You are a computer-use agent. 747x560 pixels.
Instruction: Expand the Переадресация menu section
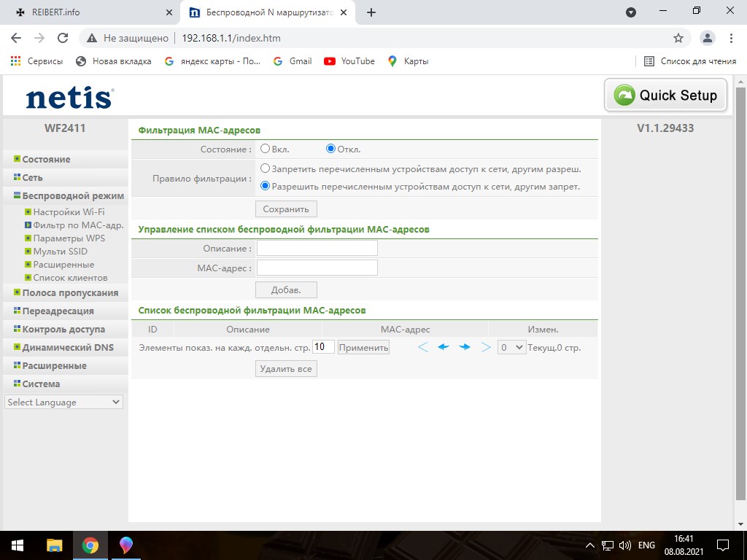(54, 311)
